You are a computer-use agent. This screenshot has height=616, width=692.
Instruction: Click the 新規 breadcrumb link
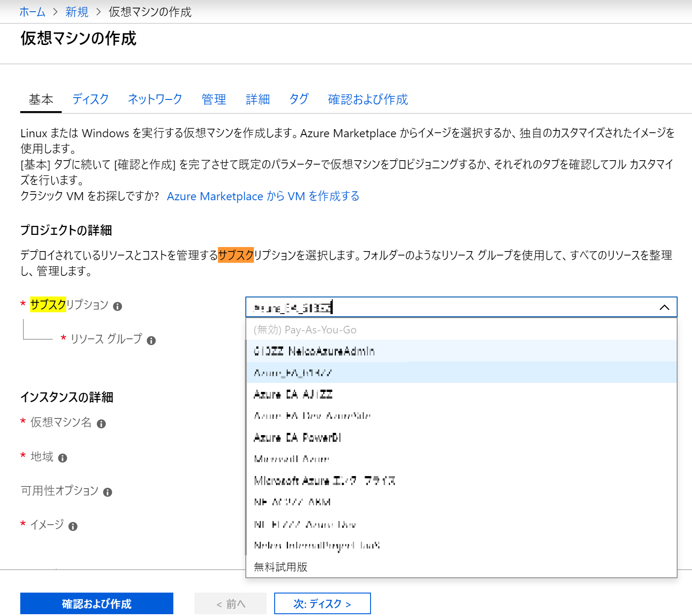coord(77,12)
